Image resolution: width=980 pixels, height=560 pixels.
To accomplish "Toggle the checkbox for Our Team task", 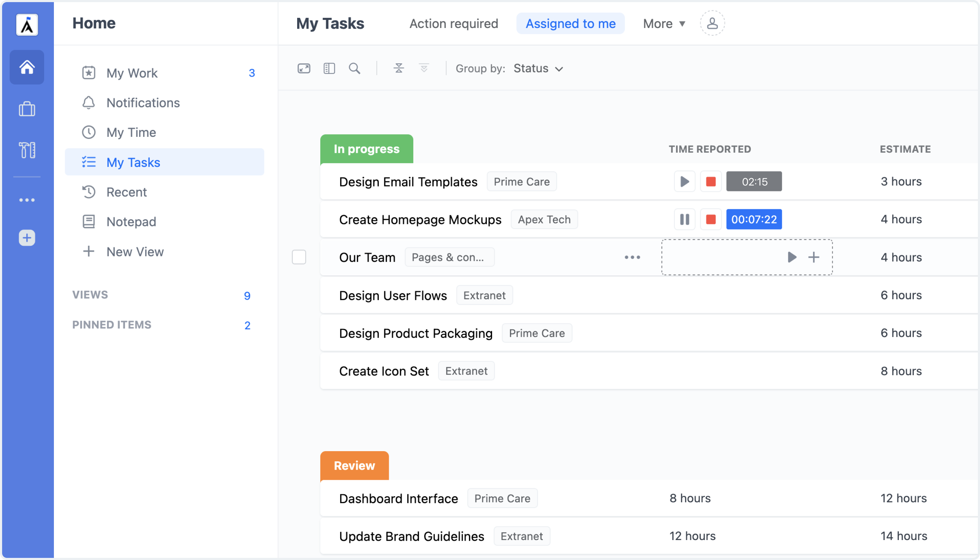I will pos(299,257).
